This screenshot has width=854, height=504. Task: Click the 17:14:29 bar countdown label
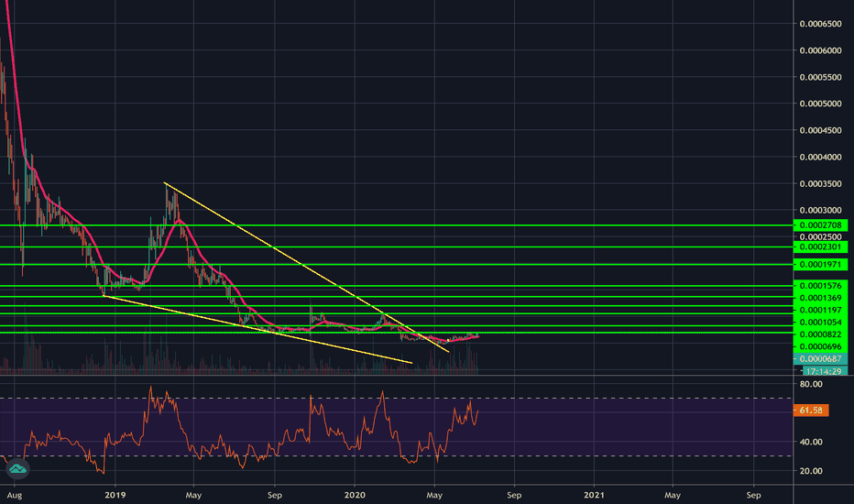click(824, 371)
